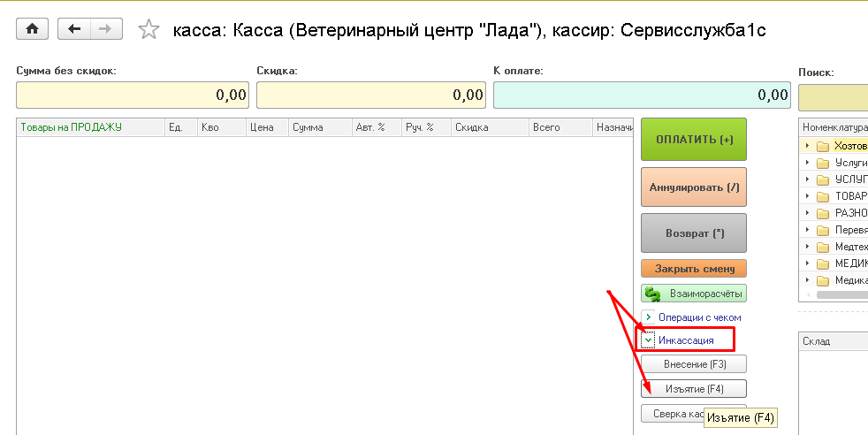The height and width of the screenshot is (435, 868).
Task: Click the Возврат (*) button
Action: pos(694,233)
